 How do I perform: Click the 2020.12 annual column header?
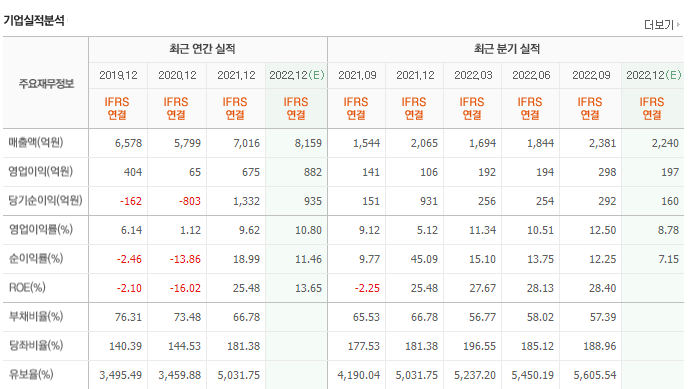(x=177, y=75)
